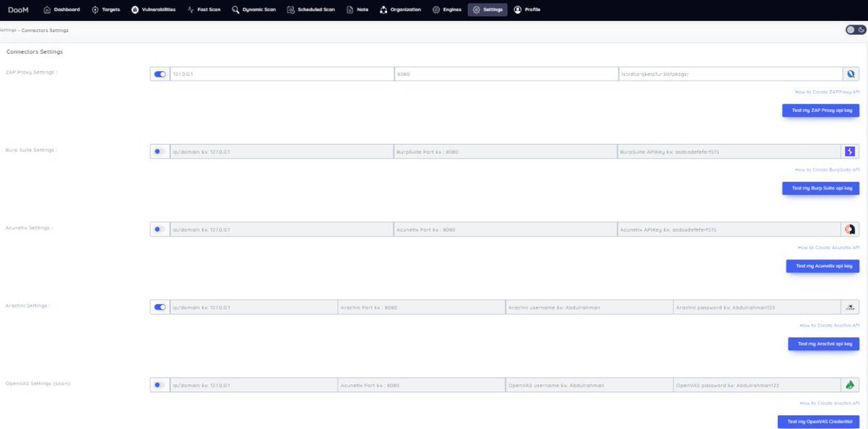This screenshot has width=868, height=429.
Task: Focus the OpenVAS username field
Action: coord(590,385)
